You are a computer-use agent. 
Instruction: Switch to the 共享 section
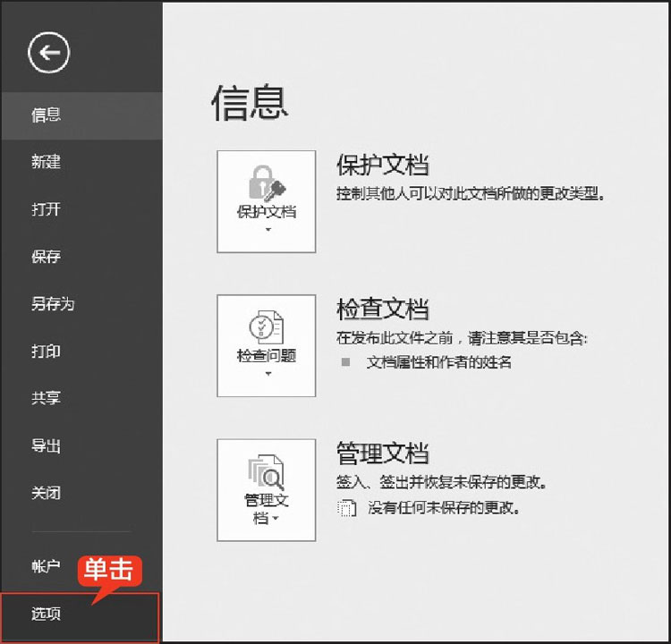click(x=47, y=398)
